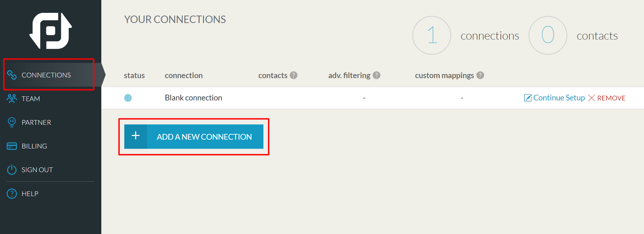The width and height of the screenshot is (644, 234).
Task: Click the Partner lightbulb icon
Action: tap(12, 122)
